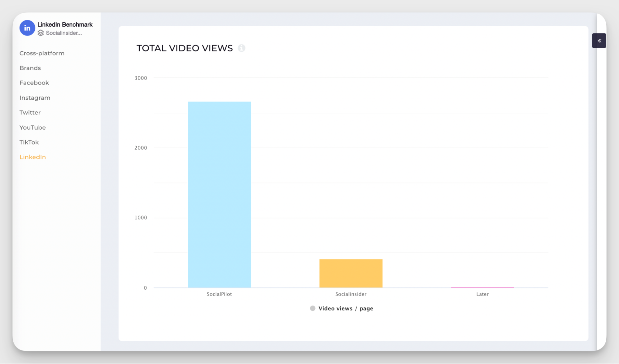Navigate to YouTube analytics
Image resolution: width=619 pixels, height=364 pixels.
point(33,128)
